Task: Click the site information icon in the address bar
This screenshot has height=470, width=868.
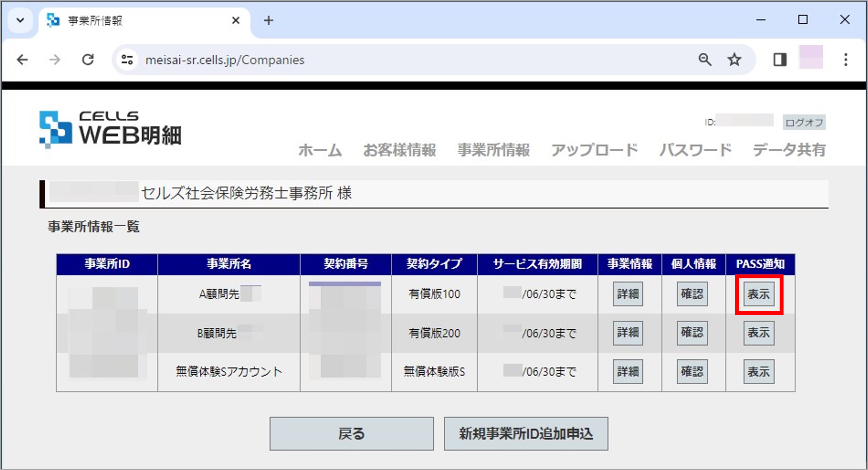Action: tap(126, 60)
